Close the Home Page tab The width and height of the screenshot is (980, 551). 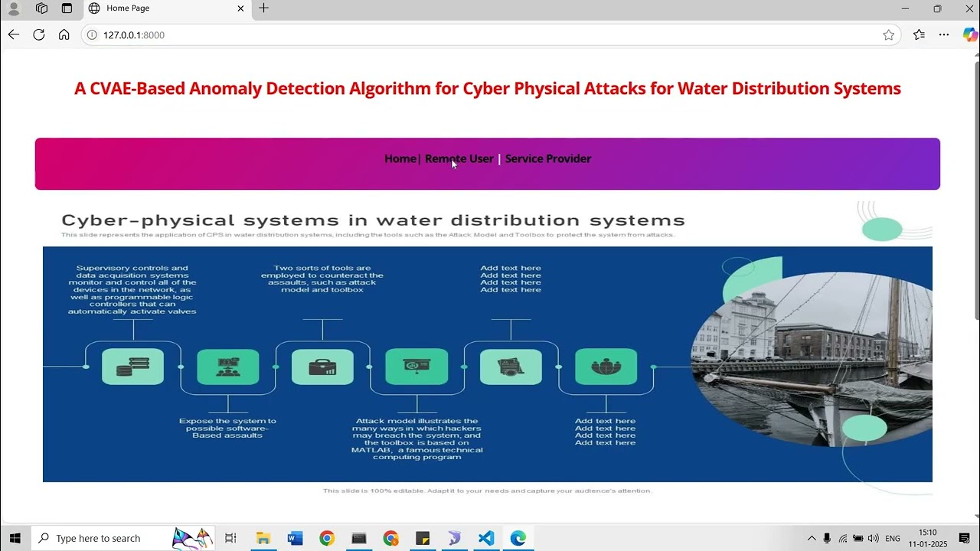pyautogui.click(x=240, y=8)
